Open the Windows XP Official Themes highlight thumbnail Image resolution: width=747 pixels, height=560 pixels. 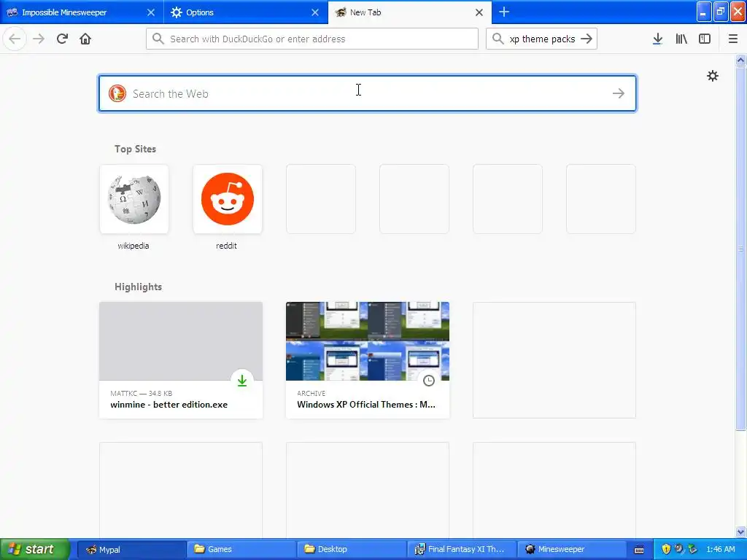(x=368, y=341)
